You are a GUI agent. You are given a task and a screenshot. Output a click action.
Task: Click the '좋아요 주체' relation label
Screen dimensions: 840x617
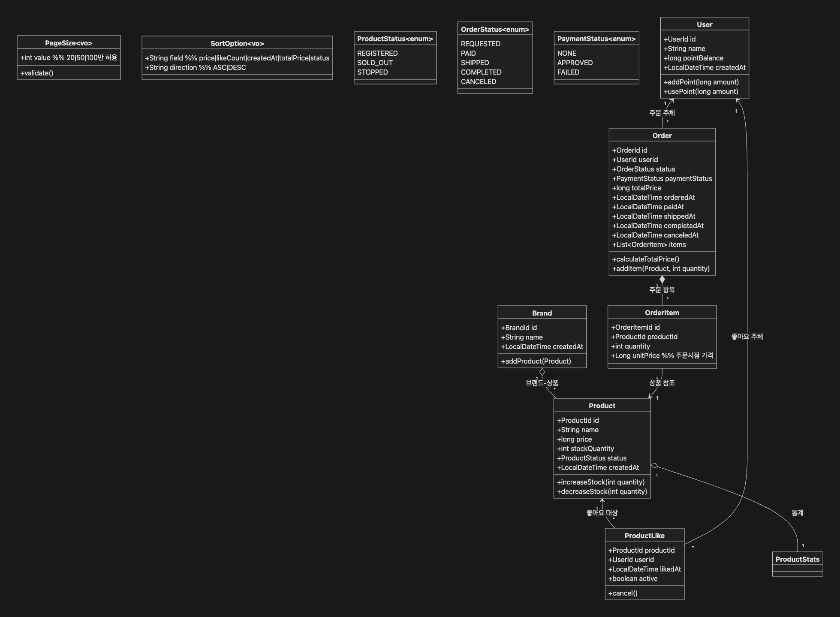(747, 337)
